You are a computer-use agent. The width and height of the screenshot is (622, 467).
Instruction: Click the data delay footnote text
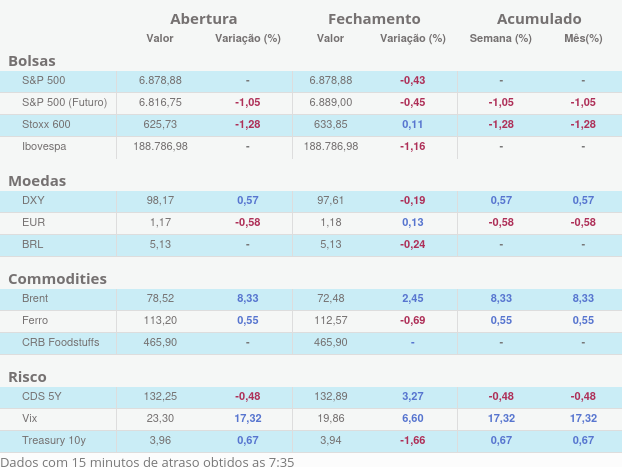click(147, 460)
